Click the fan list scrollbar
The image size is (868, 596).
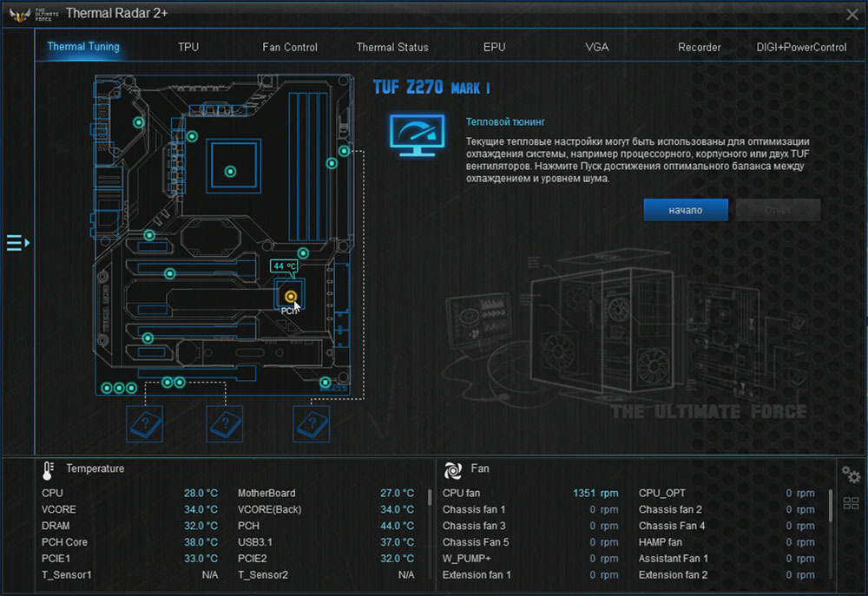click(831, 505)
